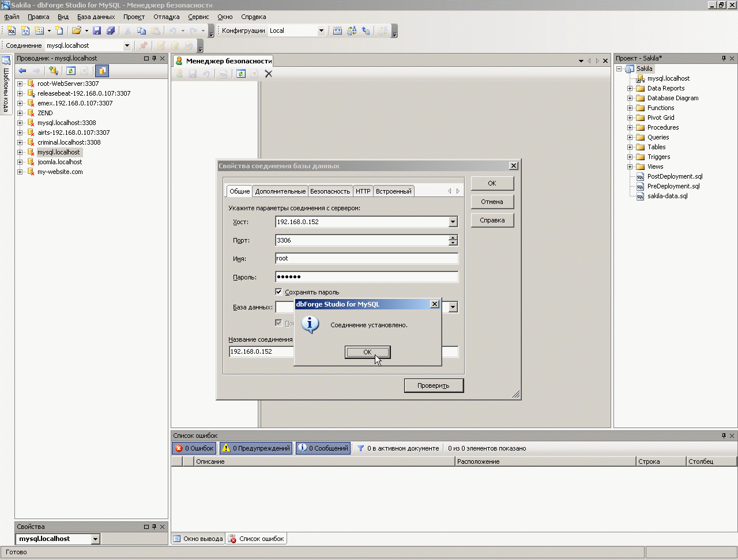Click the black X icon in Security Manager toolbar
Viewport: 738px width, 560px height.
(268, 74)
